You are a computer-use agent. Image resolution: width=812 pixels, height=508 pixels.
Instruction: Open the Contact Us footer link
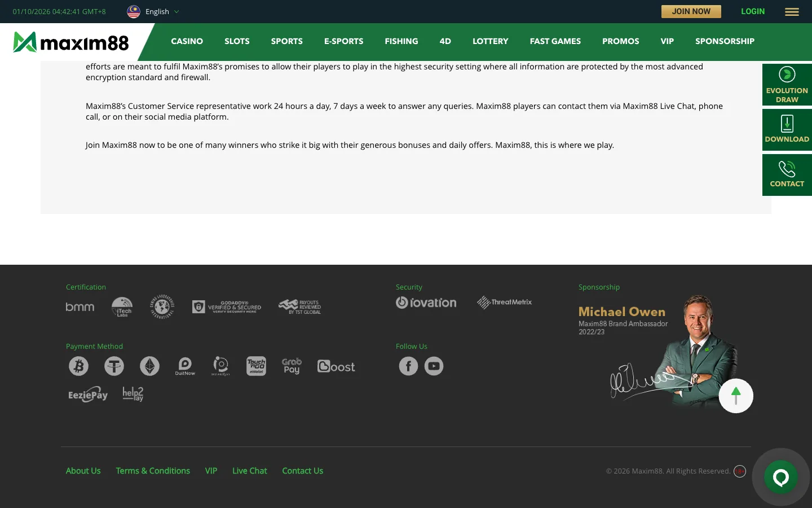tap(303, 471)
